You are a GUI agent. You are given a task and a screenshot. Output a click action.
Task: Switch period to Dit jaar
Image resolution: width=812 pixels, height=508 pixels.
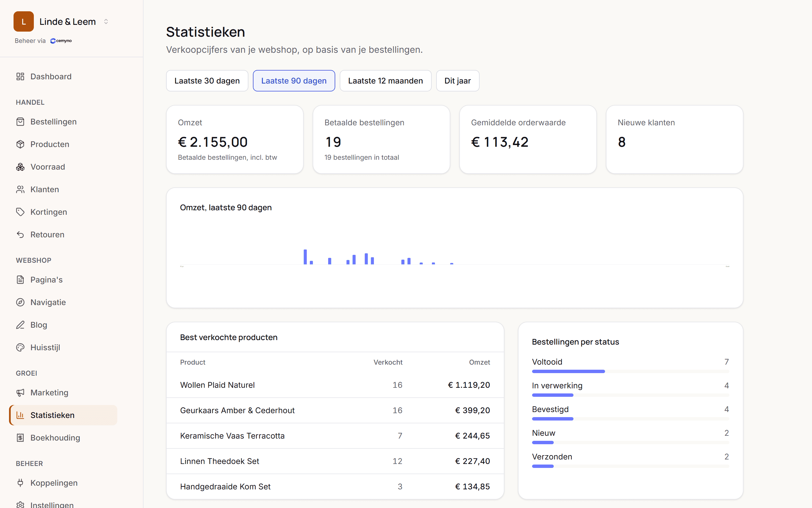pyautogui.click(x=458, y=81)
